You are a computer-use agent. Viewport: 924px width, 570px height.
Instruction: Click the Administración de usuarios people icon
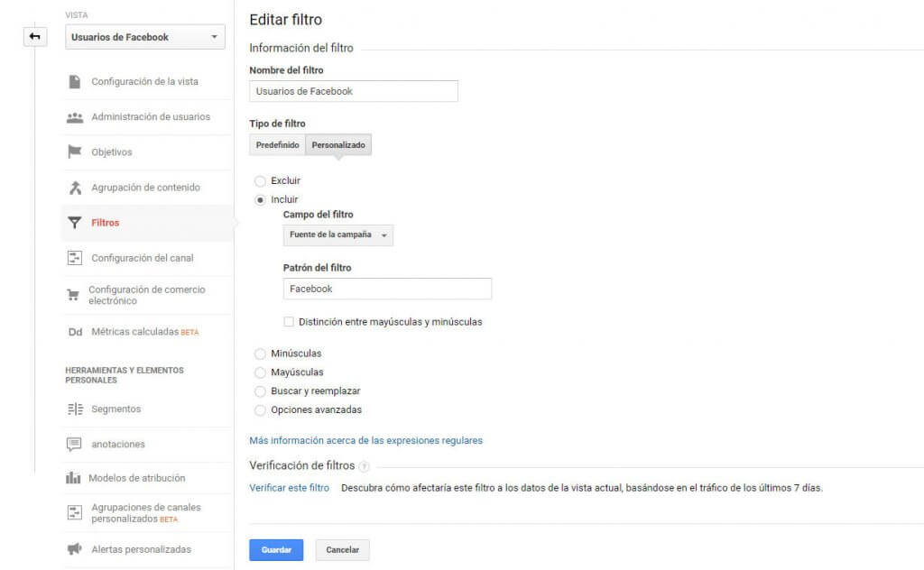pyautogui.click(x=75, y=117)
